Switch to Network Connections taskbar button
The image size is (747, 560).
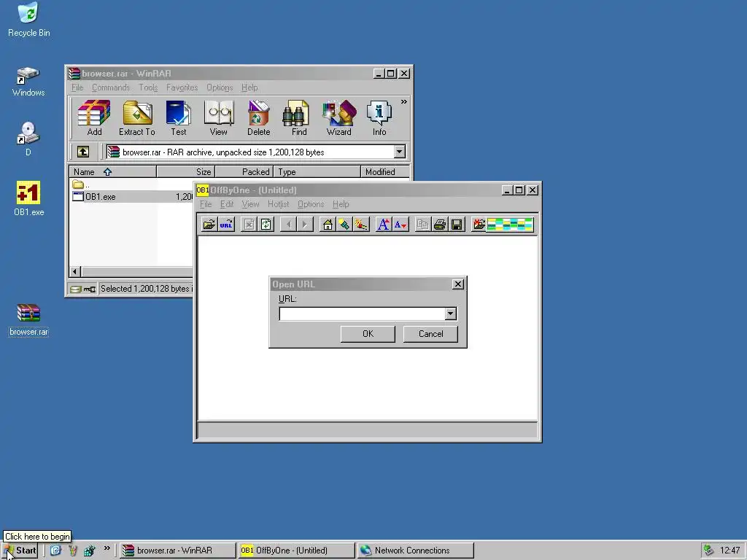point(415,551)
